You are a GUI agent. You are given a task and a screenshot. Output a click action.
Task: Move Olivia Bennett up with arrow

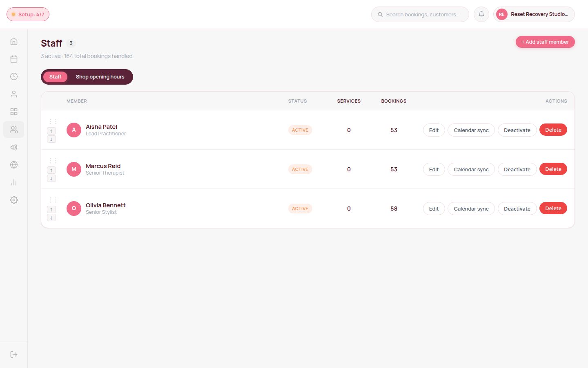pyautogui.click(x=51, y=209)
